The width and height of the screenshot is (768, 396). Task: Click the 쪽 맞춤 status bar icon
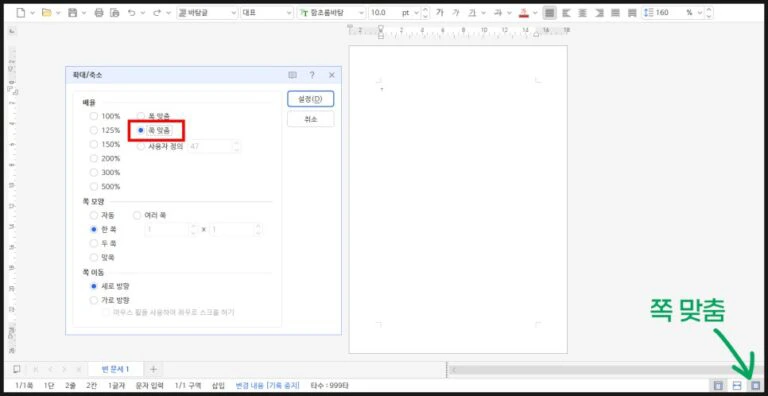756,386
